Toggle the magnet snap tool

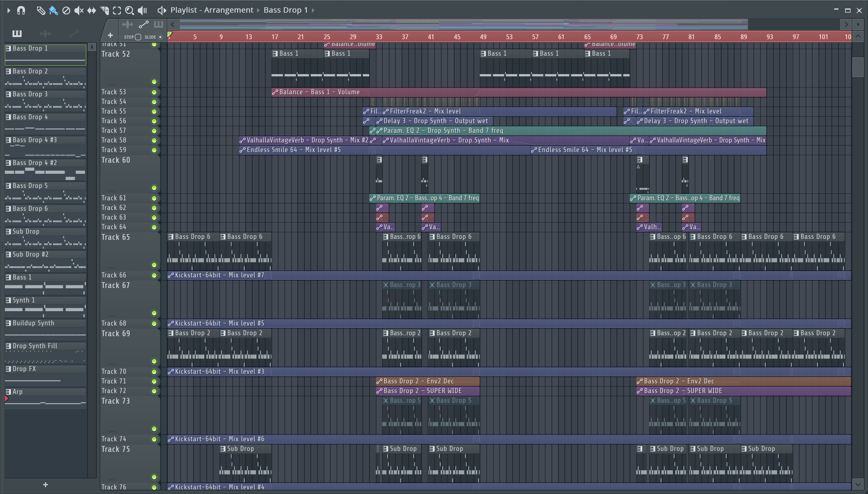click(21, 11)
